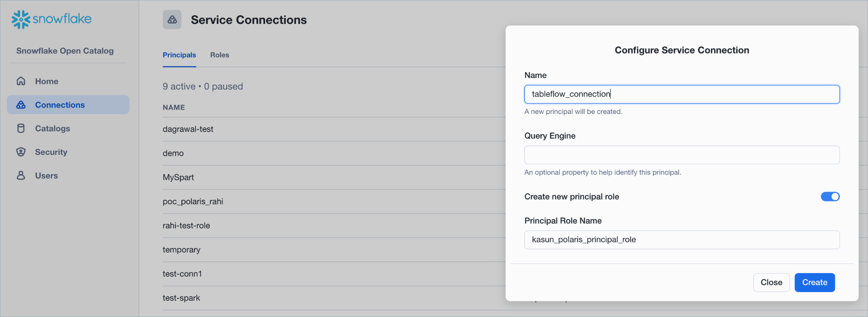Switch to the Roles tab
The width and height of the screenshot is (868, 317).
pyautogui.click(x=219, y=55)
